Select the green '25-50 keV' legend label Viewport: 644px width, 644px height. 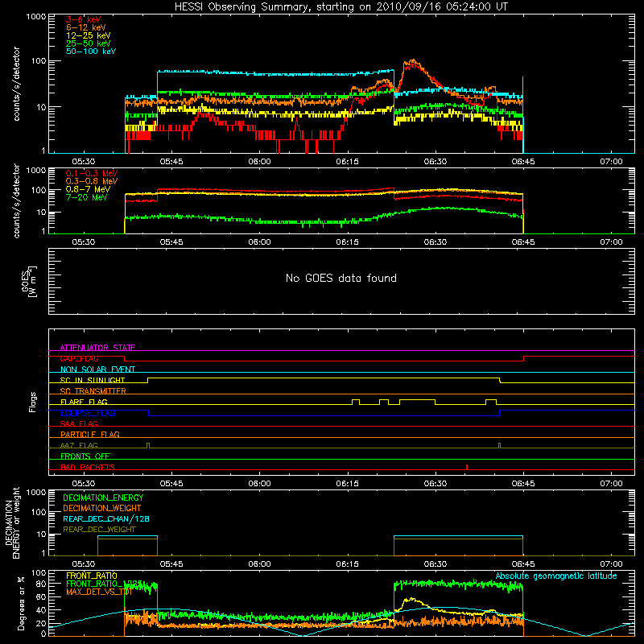(89, 43)
